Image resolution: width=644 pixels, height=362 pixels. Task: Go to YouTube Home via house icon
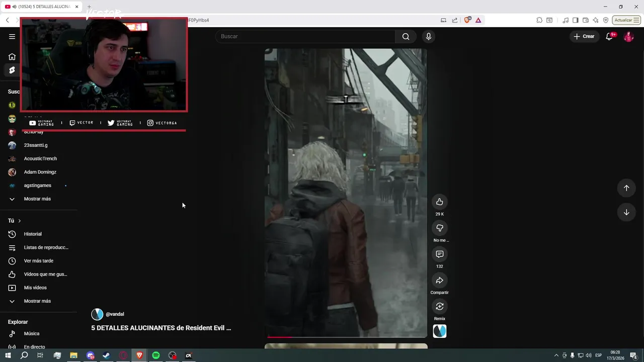(12, 57)
